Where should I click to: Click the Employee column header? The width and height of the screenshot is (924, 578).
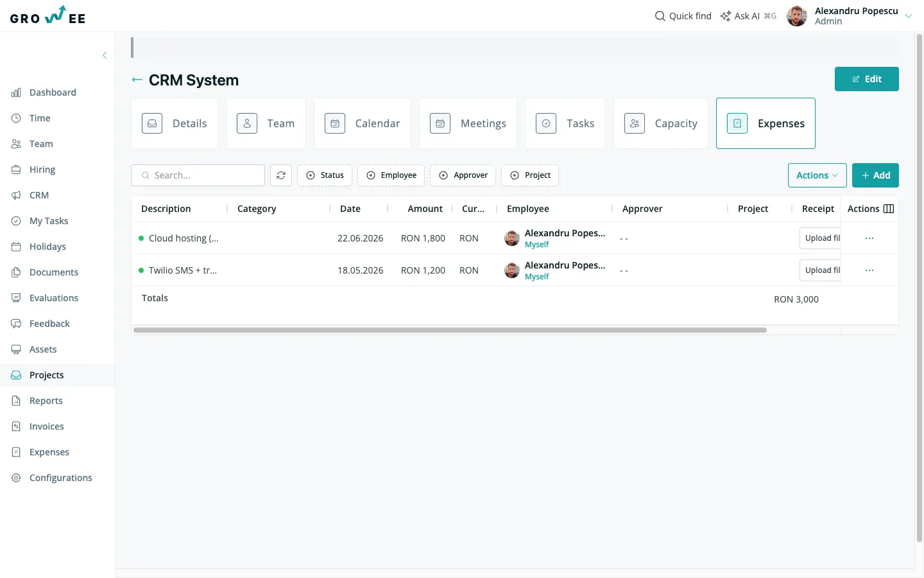coord(528,209)
